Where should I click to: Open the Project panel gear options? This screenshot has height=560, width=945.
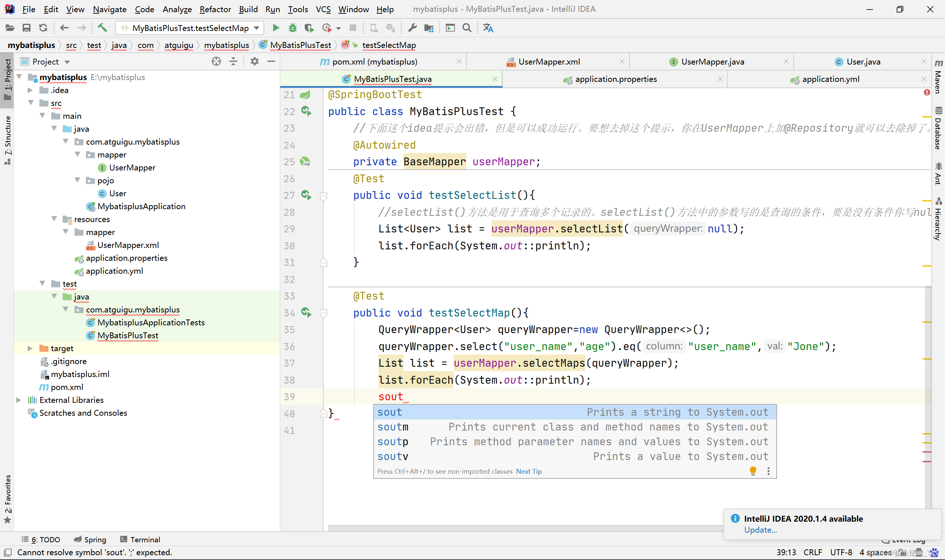tap(255, 62)
